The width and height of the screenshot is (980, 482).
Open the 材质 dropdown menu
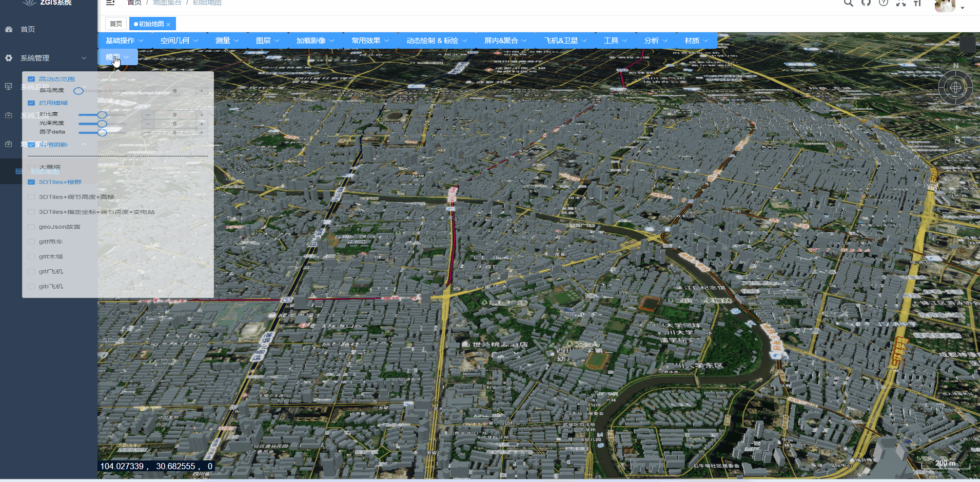697,41
